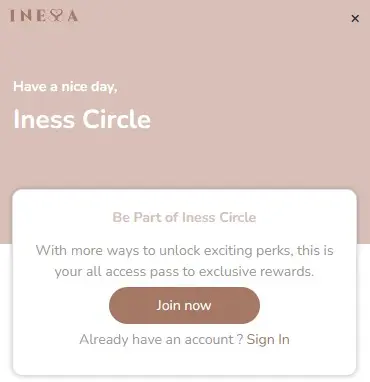Click 'your all access pass' text line
Image resolution: width=370 pixels, height=382 pixels.
[x=184, y=271]
